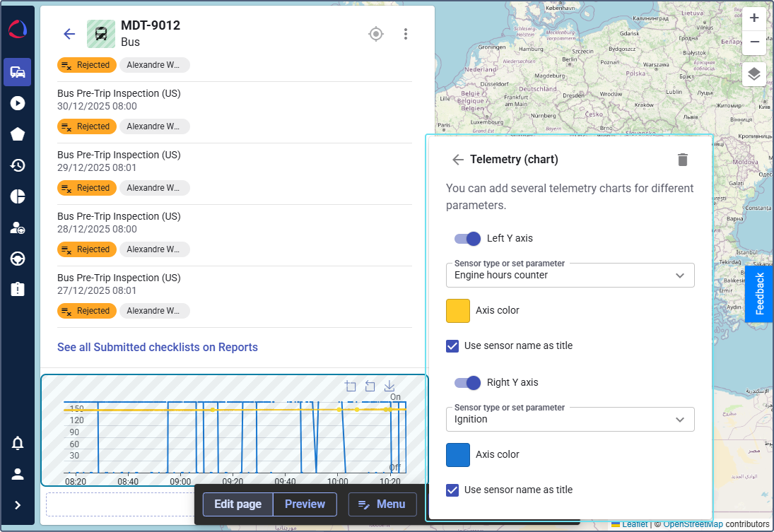The width and height of the screenshot is (774, 532).
Task: Delete the Telemetry chart widget
Action: click(x=682, y=160)
